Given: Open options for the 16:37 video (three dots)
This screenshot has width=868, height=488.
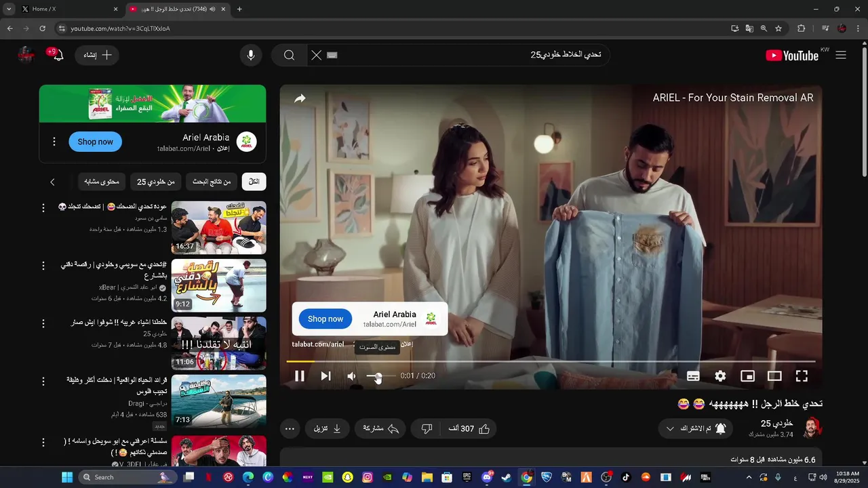Looking at the screenshot, I should pos(43,208).
